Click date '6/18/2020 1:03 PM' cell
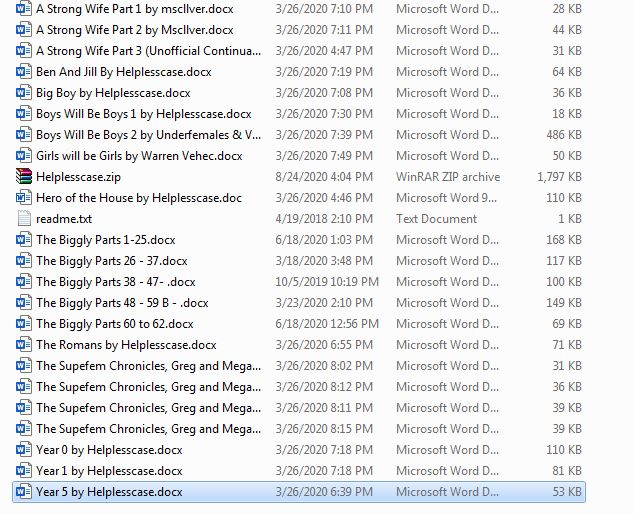The image size is (635, 514). click(x=324, y=240)
